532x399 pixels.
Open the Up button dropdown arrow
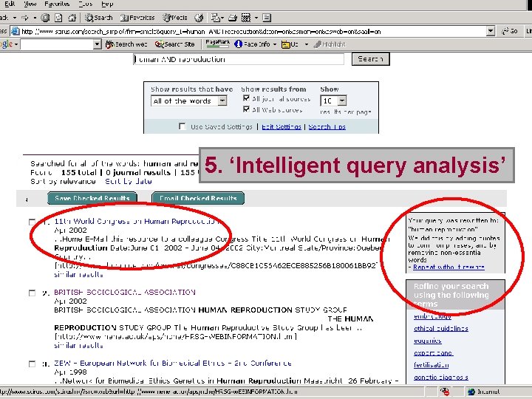307,44
